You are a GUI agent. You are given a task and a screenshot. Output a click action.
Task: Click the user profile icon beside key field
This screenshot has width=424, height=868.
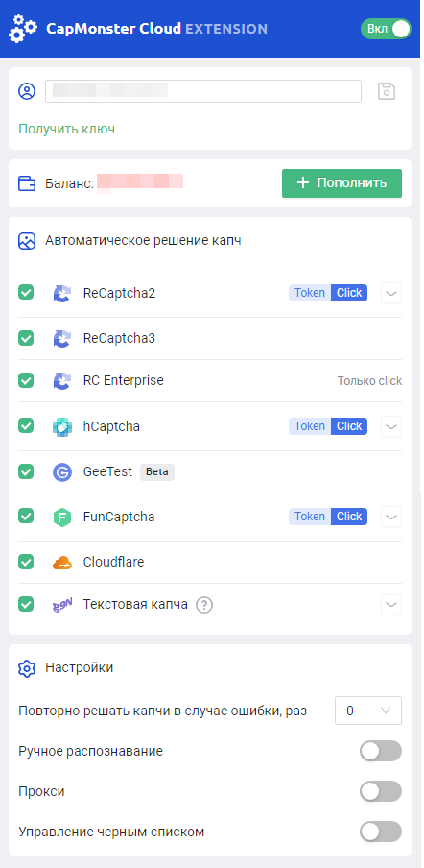point(27,91)
